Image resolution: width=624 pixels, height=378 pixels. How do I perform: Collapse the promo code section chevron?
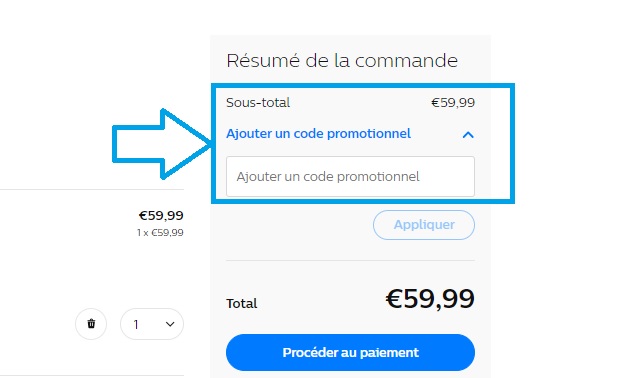coord(468,135)
